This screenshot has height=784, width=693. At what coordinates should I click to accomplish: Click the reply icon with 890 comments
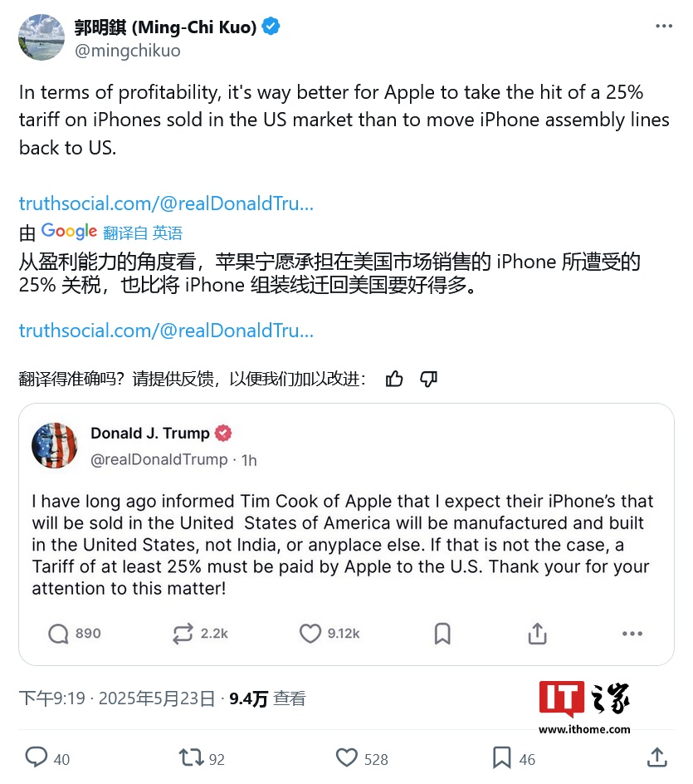[x=58, y=634]
